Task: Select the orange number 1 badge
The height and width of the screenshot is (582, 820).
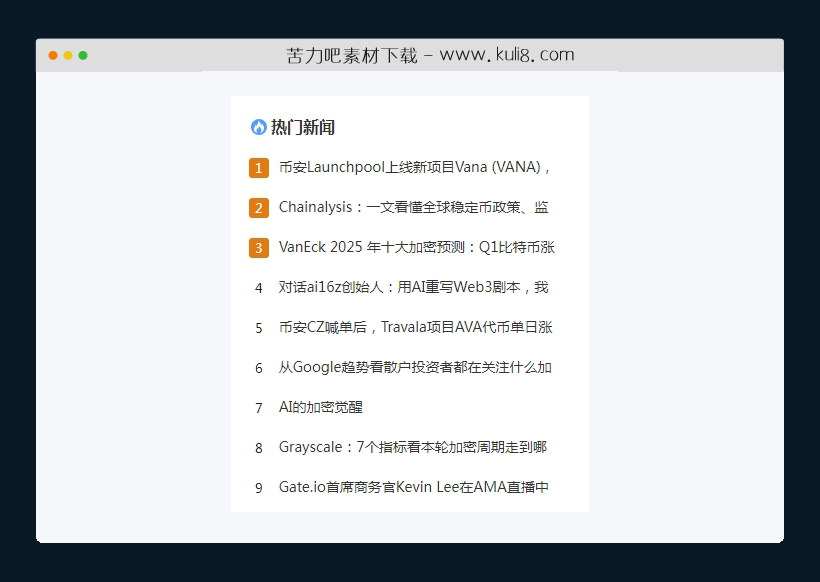Action: coord(258,168)
